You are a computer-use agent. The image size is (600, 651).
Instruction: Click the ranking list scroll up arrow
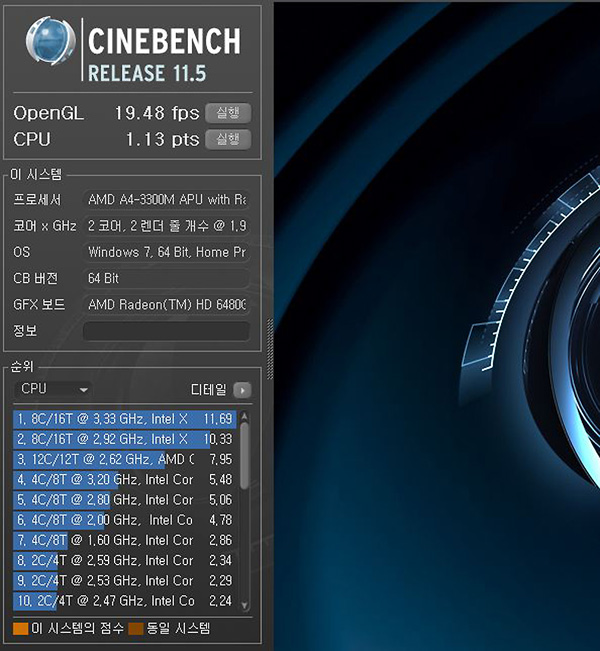(245, 416)
